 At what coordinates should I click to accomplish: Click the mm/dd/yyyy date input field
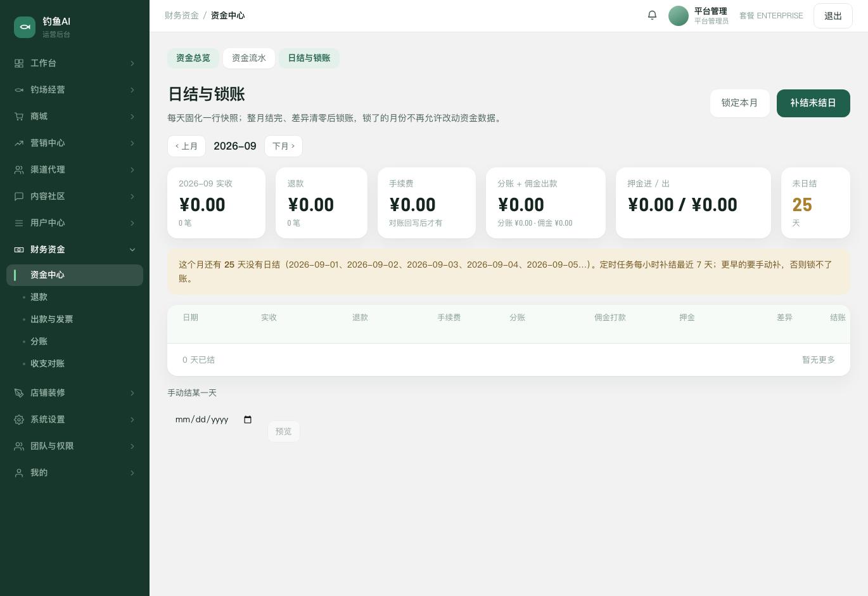tap(214, 420)
